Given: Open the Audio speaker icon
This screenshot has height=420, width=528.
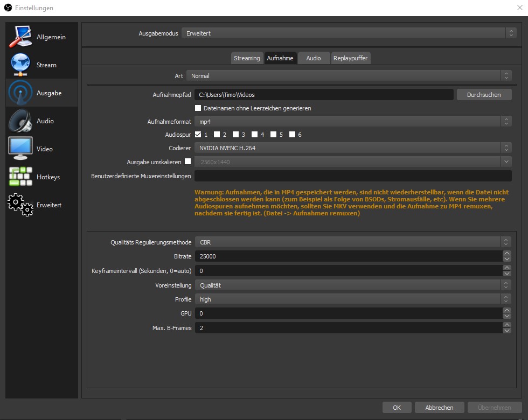Looking at the screenshot, I should pos(20,121).
